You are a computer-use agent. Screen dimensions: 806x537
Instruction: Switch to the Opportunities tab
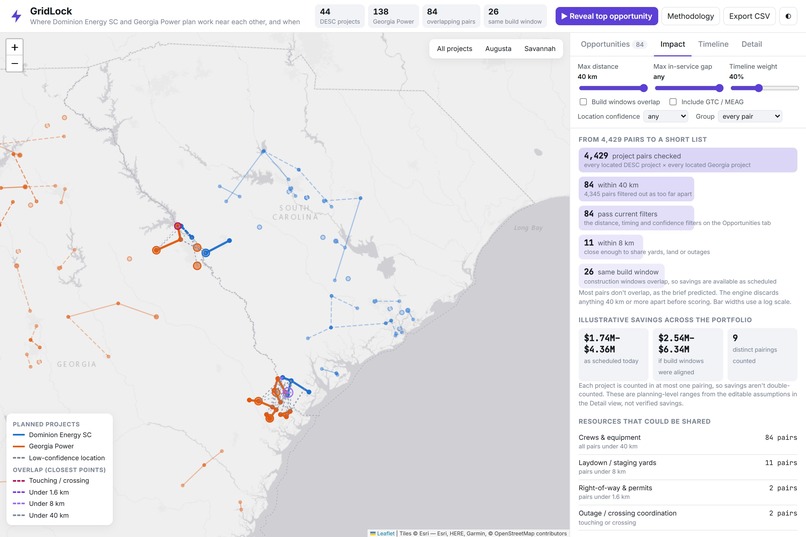click(x=612, y=44)
